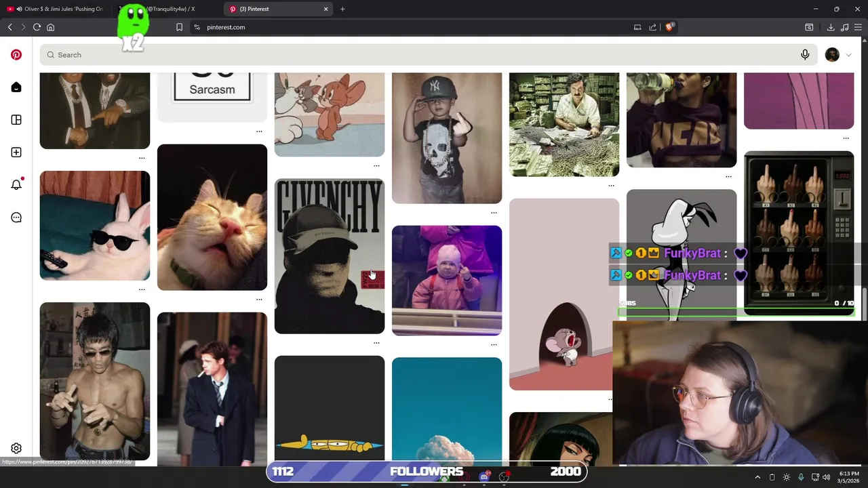
Task: Open the browser hamburger menu
Action: point(859,27)
